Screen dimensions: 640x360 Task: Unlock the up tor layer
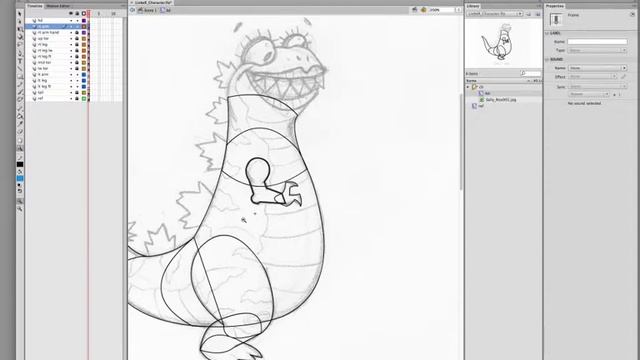point(77,38)
